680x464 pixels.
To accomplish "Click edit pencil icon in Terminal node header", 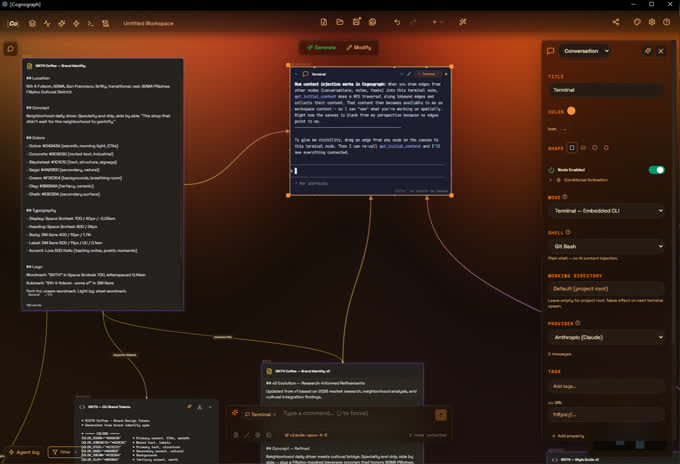I will coord(409,74).
